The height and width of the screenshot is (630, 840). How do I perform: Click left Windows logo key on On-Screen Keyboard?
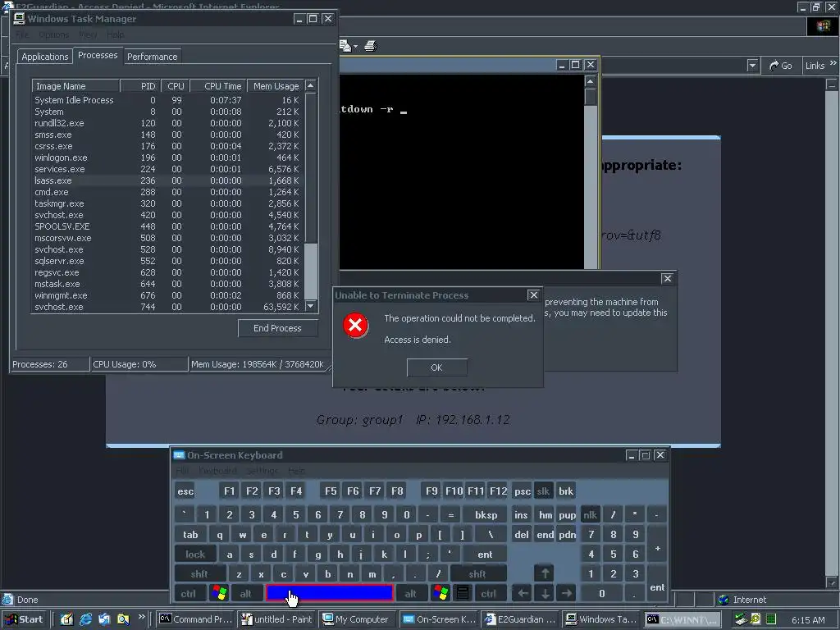click(x=220, y=593)
